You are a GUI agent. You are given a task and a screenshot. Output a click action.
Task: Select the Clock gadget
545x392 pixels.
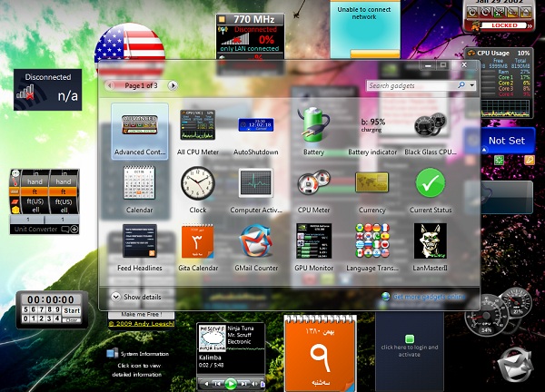coord(197,183)
